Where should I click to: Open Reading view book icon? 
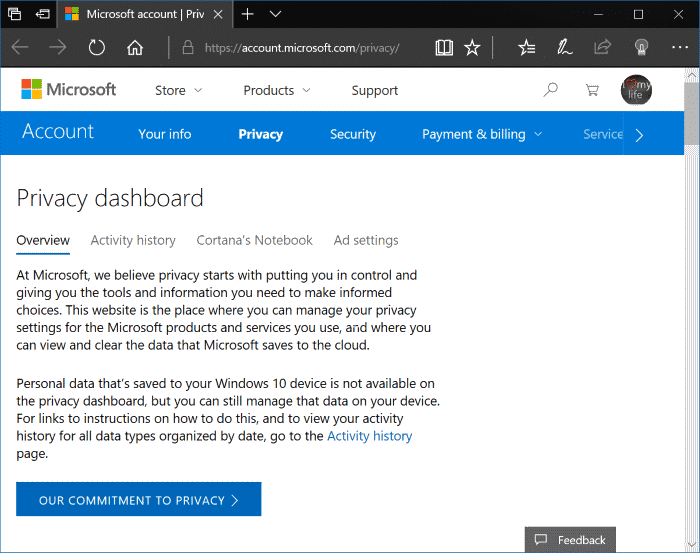tap(444, 47)
